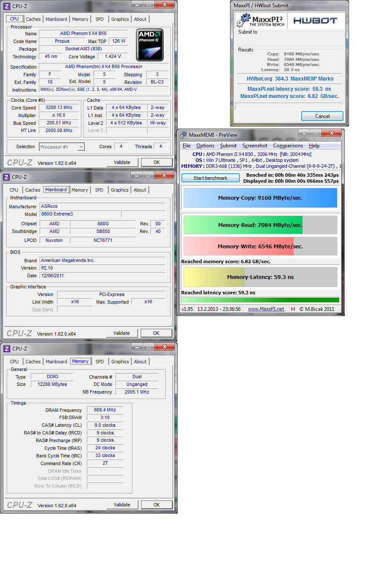Click CPU-Z app icon in Memory window title
The width and height of the screenshot is (392, 569).
[x=6, y=349]
